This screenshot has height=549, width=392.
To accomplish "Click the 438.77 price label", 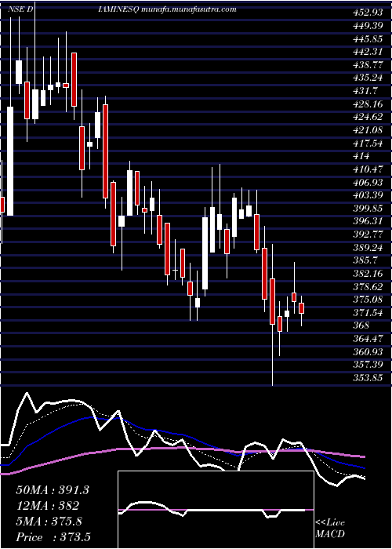I will tap(368, 65).
